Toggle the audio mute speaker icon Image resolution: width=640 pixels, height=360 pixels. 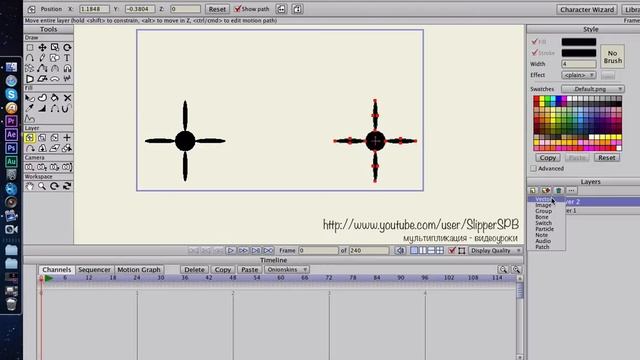point(400,251)
